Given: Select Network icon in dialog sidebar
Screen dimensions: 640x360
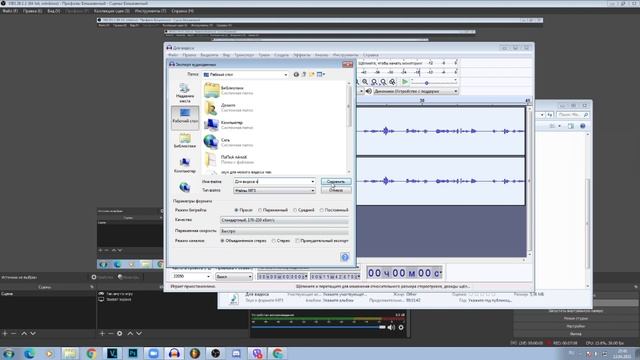Looking at the screenshot, I should [184, 187].
